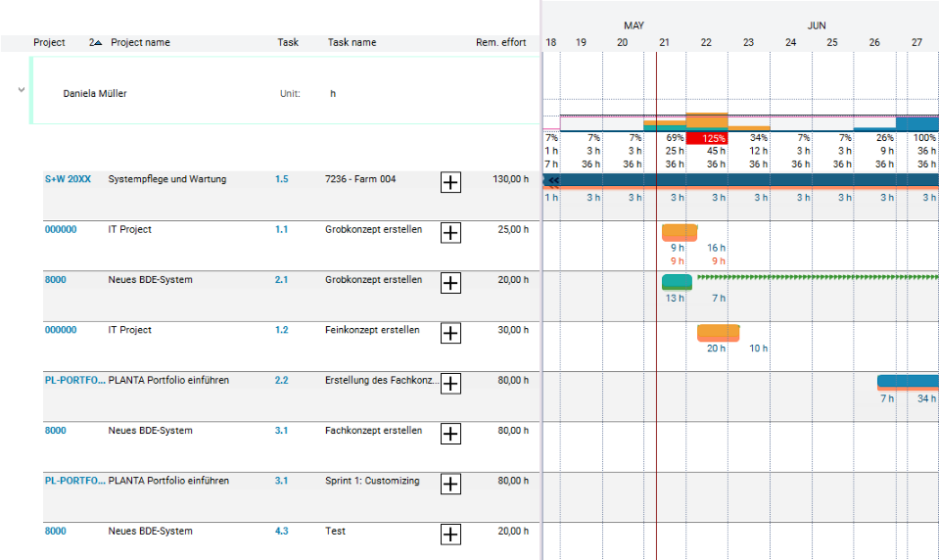
Task: Click the Rem. effort column header
Action: [500, 43]
